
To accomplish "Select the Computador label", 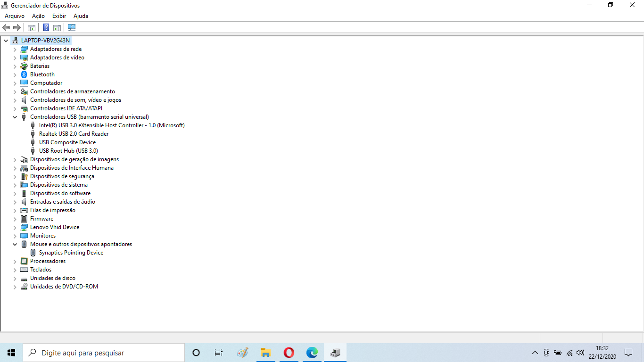I will pos(46,83).
